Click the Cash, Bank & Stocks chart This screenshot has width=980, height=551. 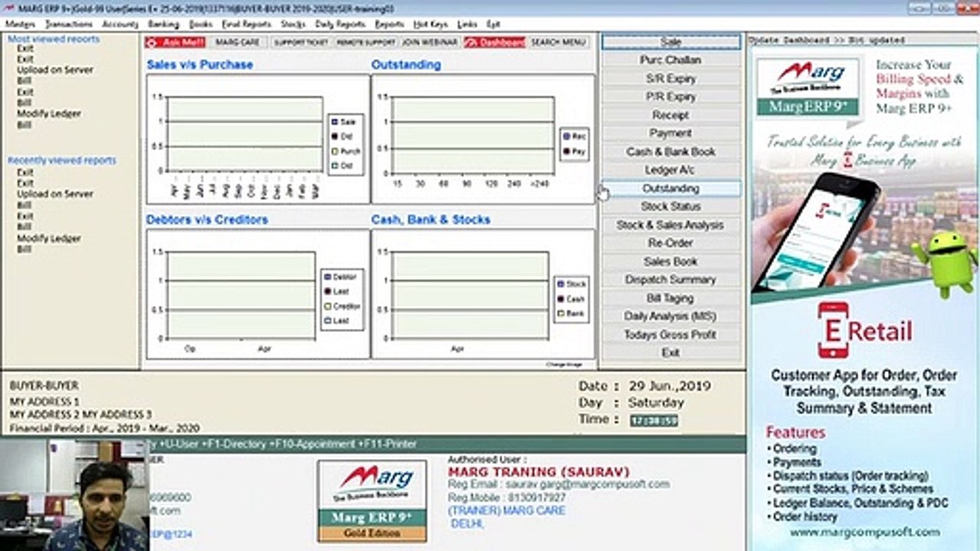tap(482, 294)
